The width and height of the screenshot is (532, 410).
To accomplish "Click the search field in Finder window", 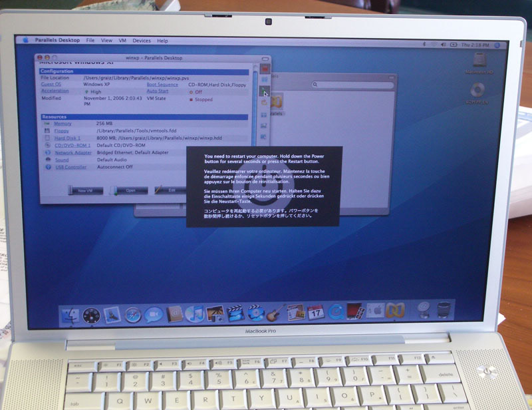I will pyautogui.click(x=352, y=85).
